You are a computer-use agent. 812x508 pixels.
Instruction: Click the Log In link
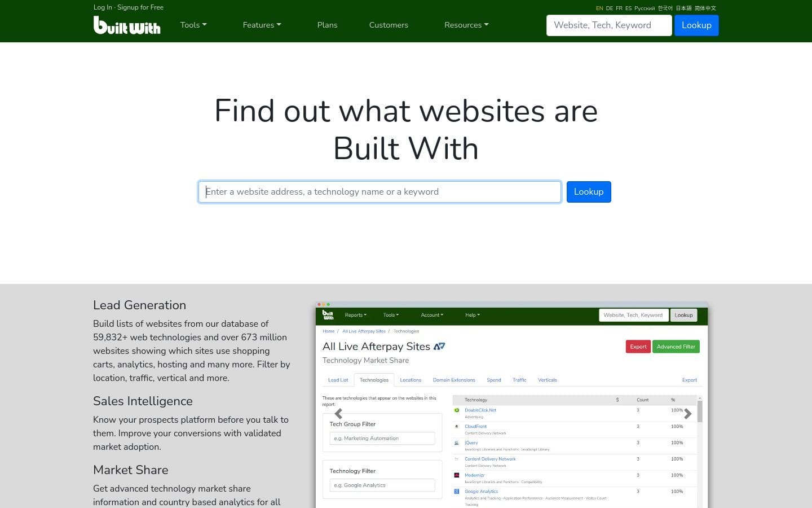tap(103, 7)
